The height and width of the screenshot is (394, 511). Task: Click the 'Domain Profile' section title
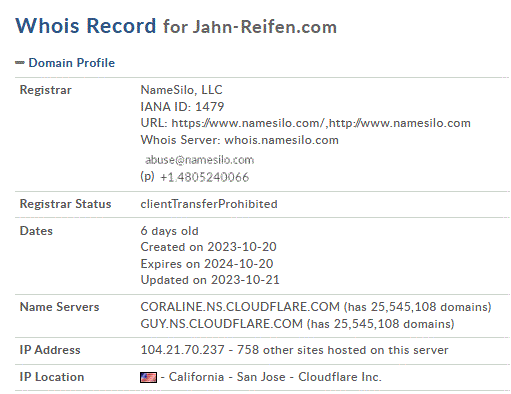coord(72,63)
